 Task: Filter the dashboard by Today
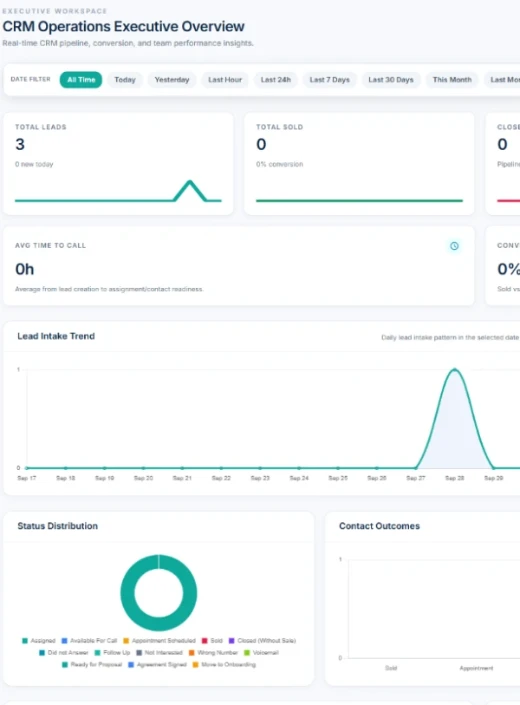124,80
